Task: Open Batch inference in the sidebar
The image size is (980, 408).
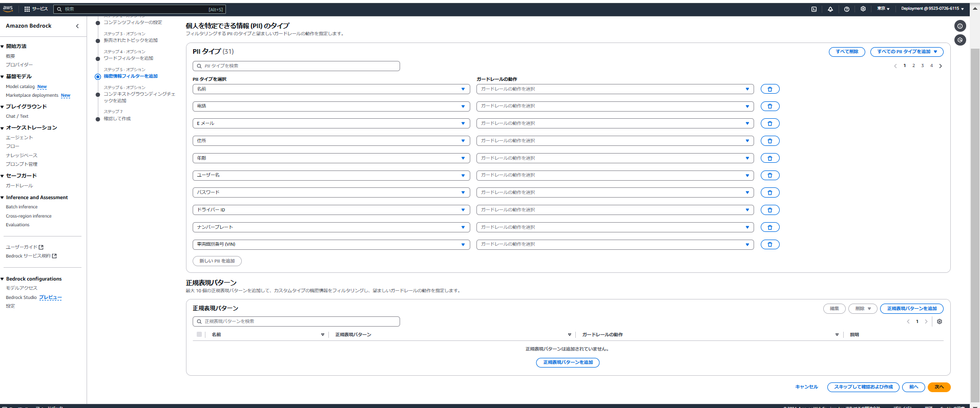Action: 22,207
